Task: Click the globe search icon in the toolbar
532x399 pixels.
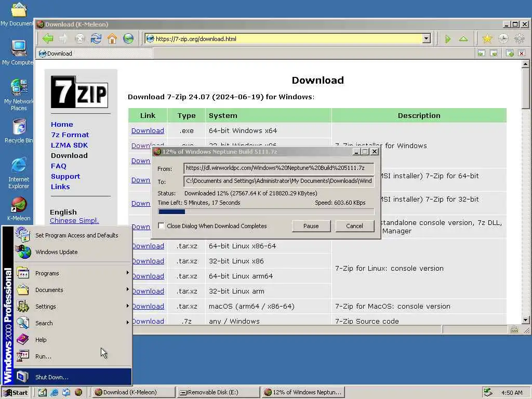Action: pos(128,38)
